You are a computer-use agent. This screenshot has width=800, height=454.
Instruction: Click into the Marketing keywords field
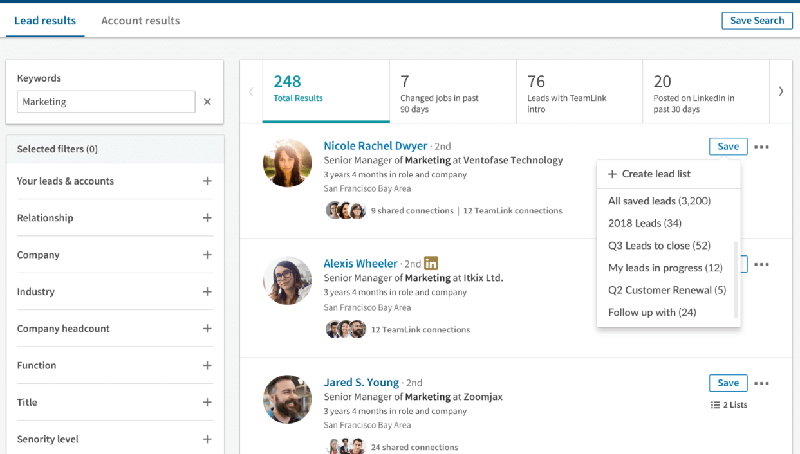click(106, 102)
